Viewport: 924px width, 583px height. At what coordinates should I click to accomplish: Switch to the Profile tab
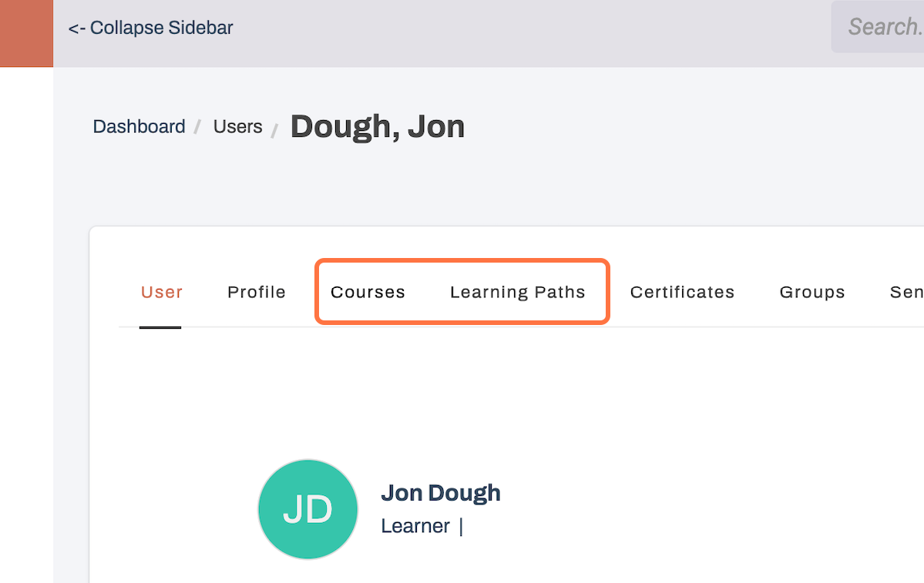pos(256,292)
